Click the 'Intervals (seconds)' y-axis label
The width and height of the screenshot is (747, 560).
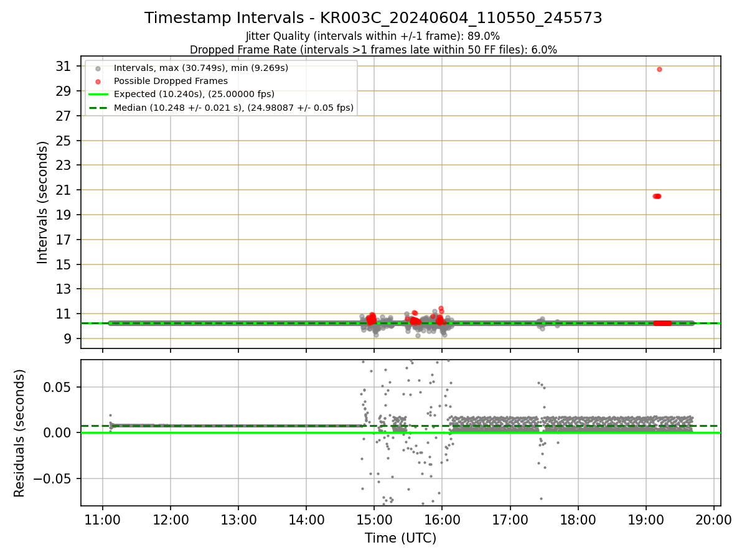click(x=42, y=202)
